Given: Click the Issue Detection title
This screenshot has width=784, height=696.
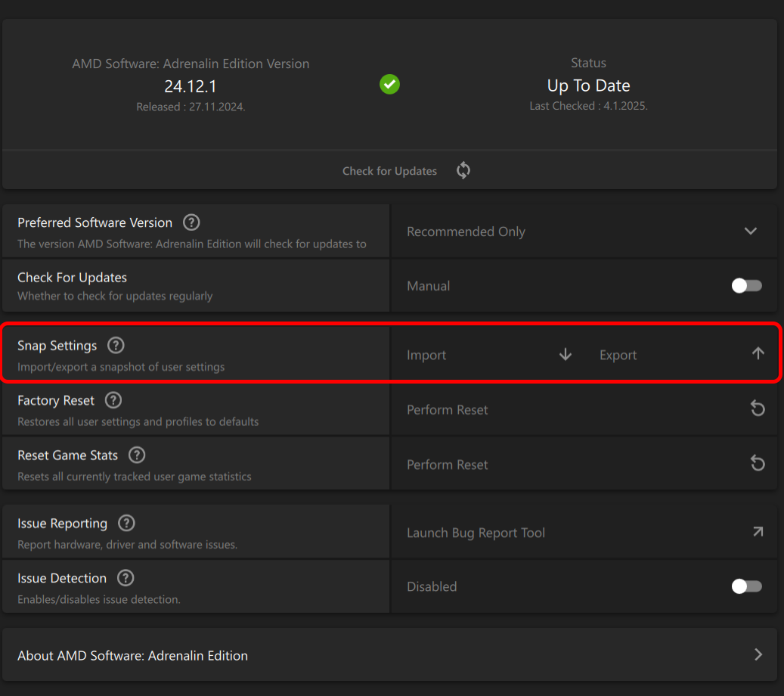Looking at the screenshot, I should pos(62,579).
